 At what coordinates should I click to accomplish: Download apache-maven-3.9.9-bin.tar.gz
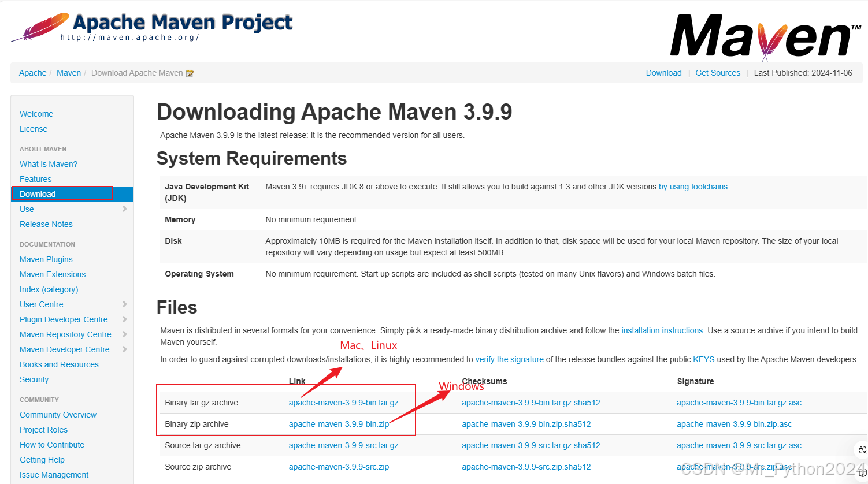point(343,403)
